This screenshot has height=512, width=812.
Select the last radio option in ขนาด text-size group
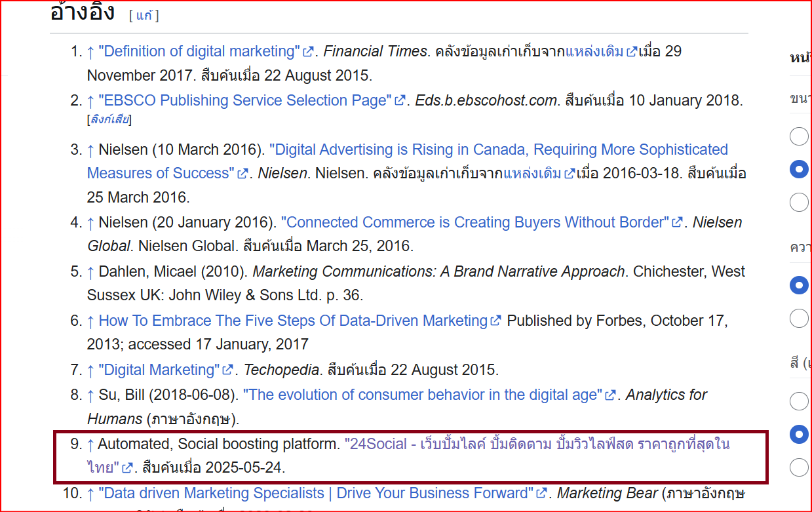(x=799, y=202)
